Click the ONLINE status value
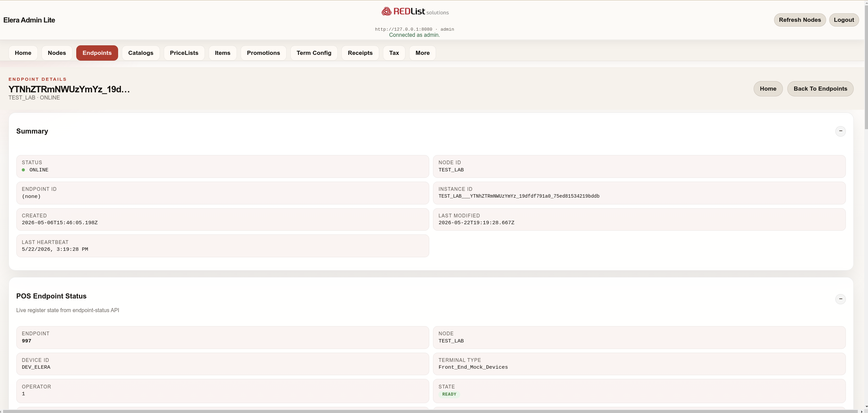 39,170
